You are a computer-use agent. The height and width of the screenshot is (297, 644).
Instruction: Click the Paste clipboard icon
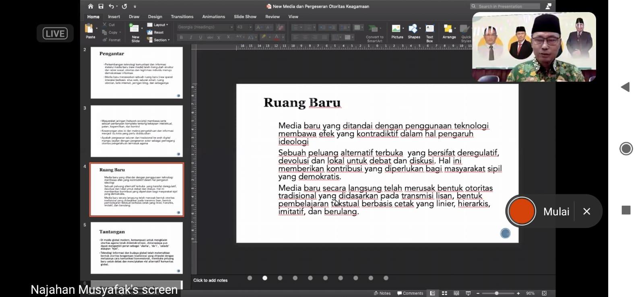point(89,29)
